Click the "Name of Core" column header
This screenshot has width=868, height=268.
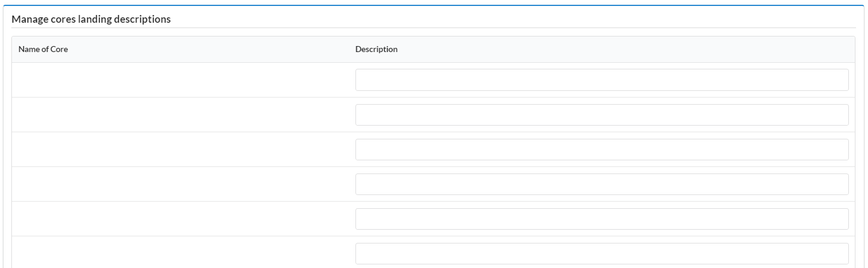[x=43, y=50]
